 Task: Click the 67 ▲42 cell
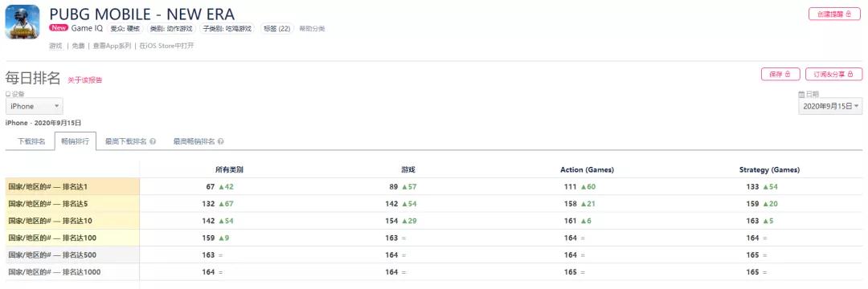pos(219,187)
